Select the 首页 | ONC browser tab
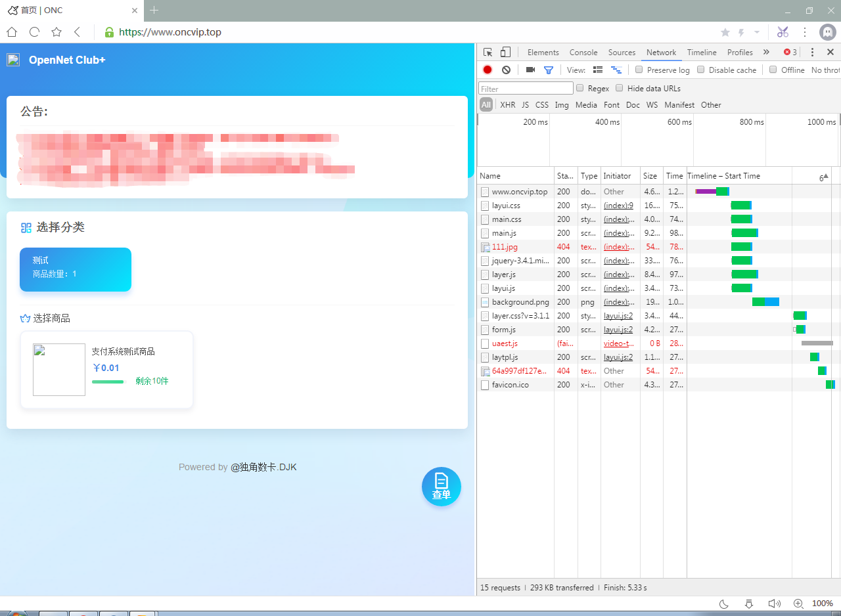Image resolution: width=841 pixels, height=616 pixels. click(x=72, y=11)
